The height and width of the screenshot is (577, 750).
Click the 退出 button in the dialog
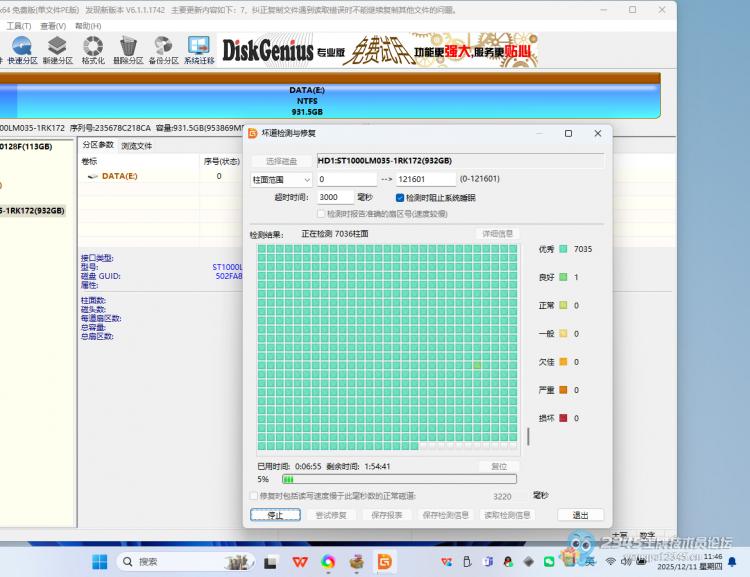click(580, 515)
